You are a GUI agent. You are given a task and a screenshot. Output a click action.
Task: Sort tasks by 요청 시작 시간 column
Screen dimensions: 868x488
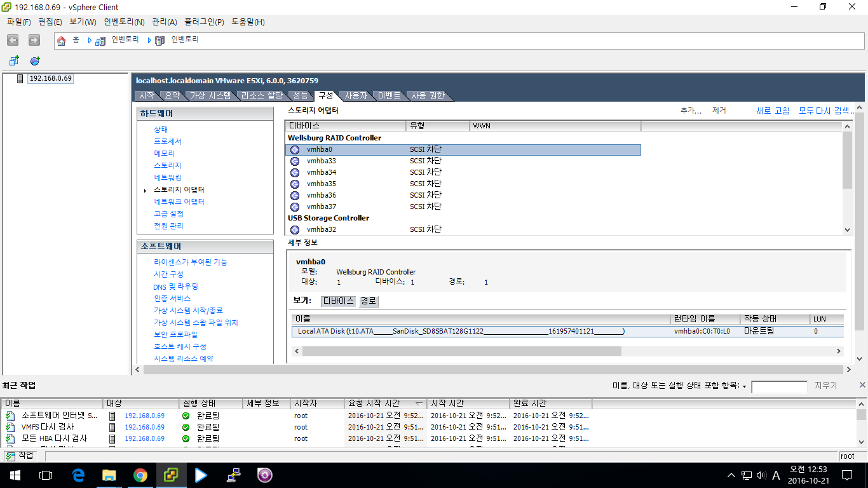[x=385, y=403]
